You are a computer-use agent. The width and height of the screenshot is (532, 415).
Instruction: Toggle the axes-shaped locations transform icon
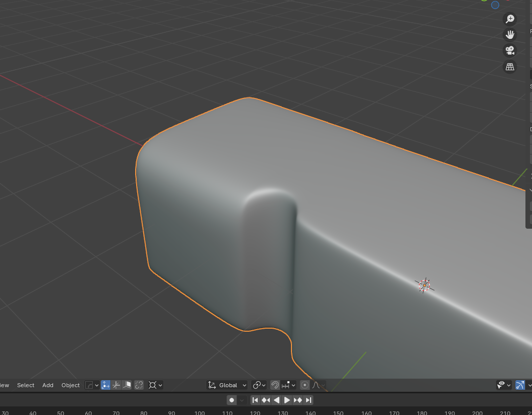pos(116,385)
